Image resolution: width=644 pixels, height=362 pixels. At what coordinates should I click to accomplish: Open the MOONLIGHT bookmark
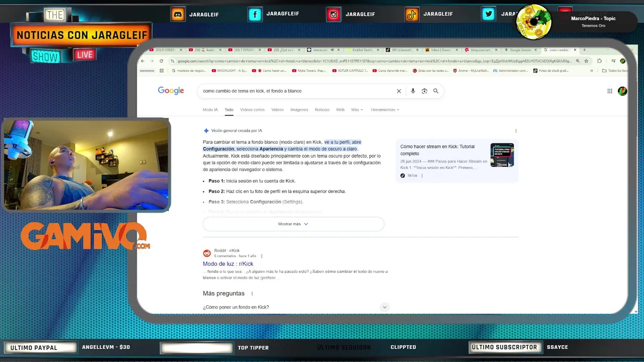(x=228, y=71)
